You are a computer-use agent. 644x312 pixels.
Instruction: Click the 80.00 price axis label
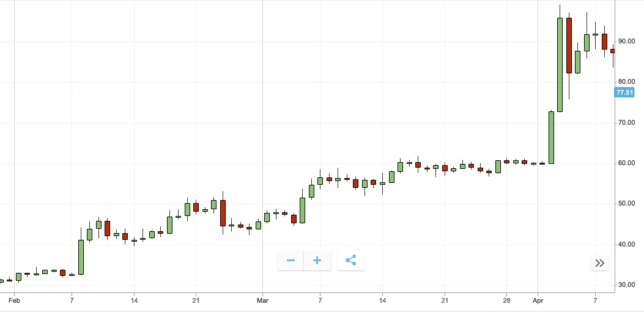tap(626, 82)
